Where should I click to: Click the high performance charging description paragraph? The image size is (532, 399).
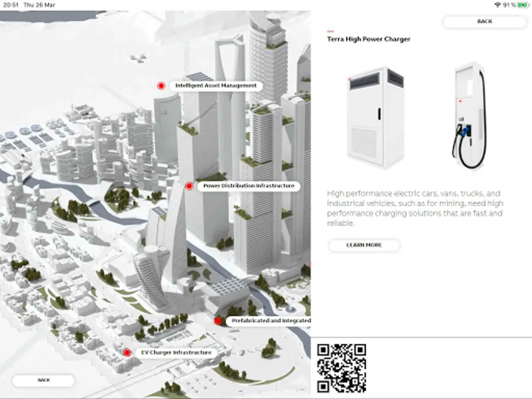pos(415,208)
